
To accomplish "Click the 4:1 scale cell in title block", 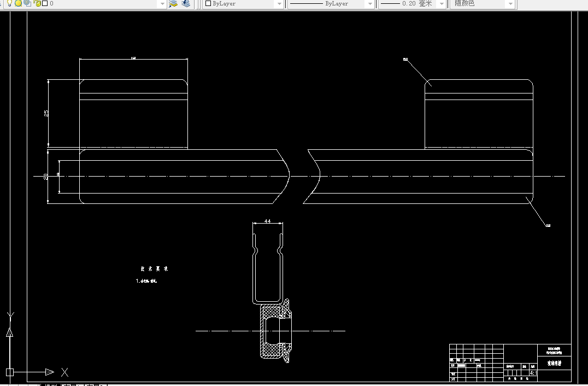I will pyautogui.click(x=533, y=373).
